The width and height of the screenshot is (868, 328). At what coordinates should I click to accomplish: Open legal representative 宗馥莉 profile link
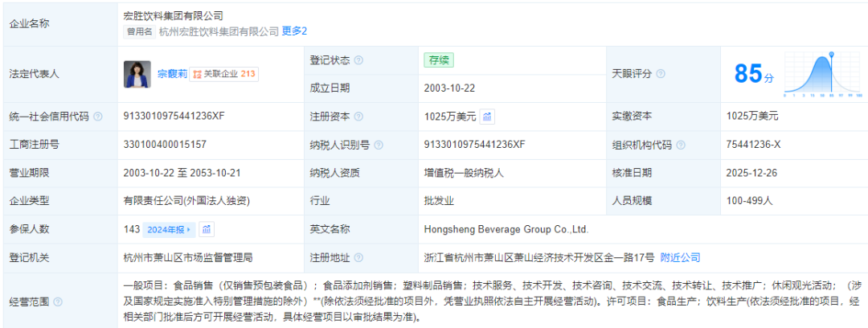(x=172, y=74)
